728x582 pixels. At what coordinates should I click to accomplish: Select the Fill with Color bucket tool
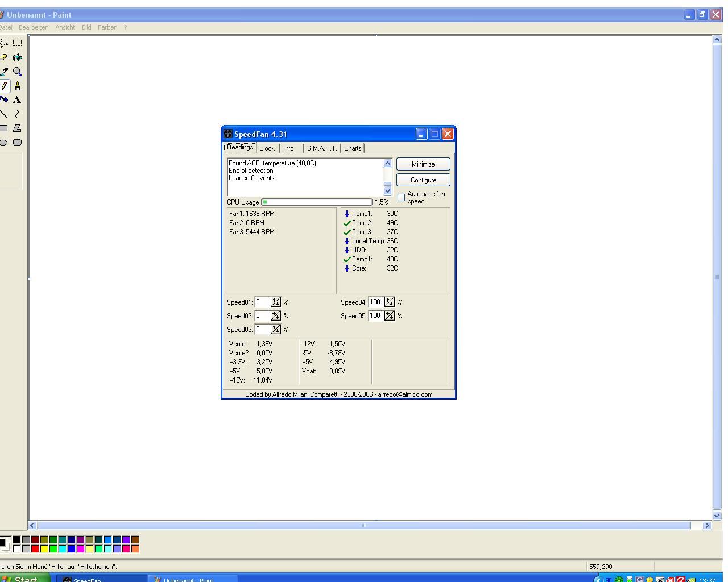18,57
